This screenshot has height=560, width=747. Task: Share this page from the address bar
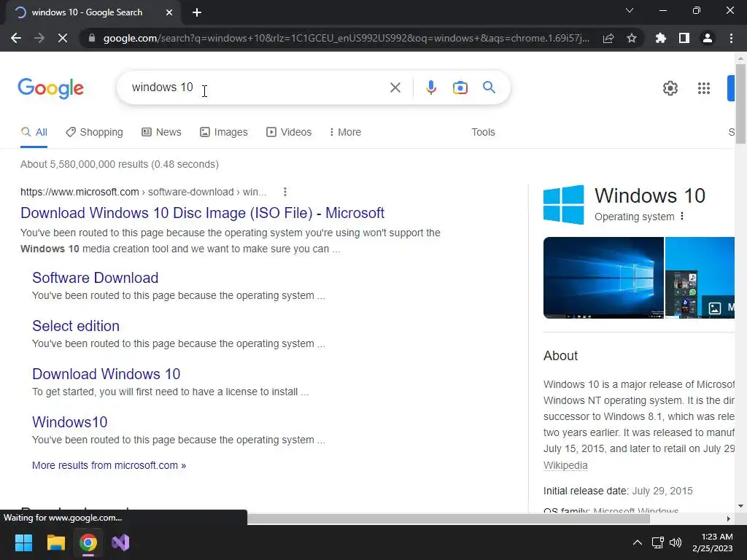pos(608,38)
